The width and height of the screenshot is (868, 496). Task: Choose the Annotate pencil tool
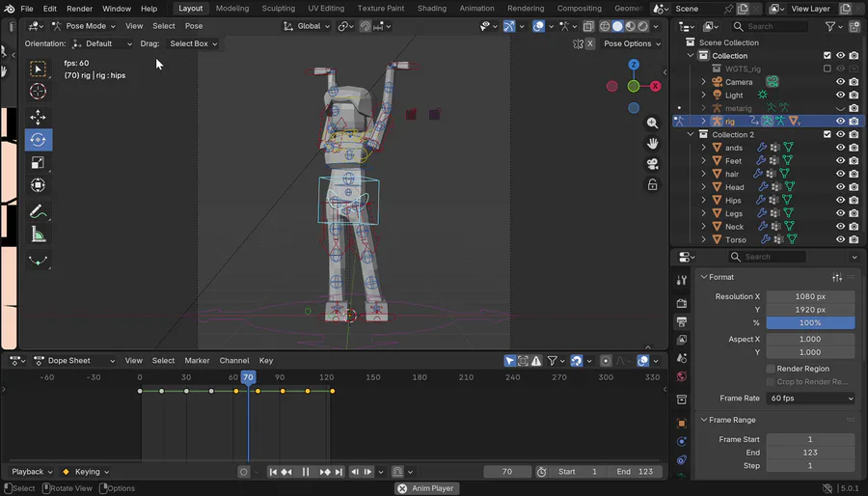(39, 211)
